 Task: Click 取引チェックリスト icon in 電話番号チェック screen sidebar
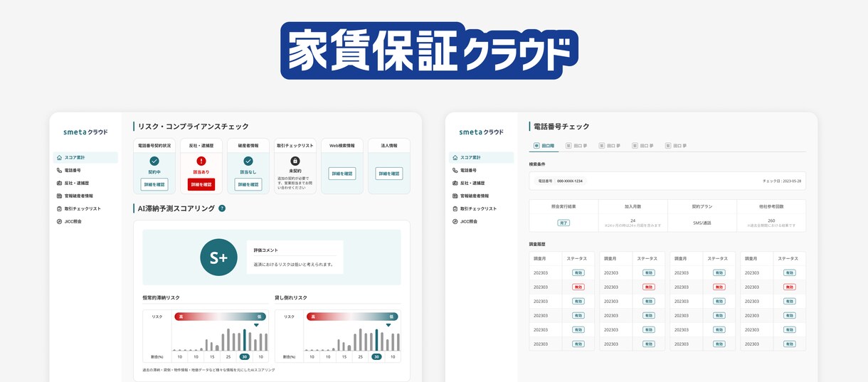coord(455,209)
